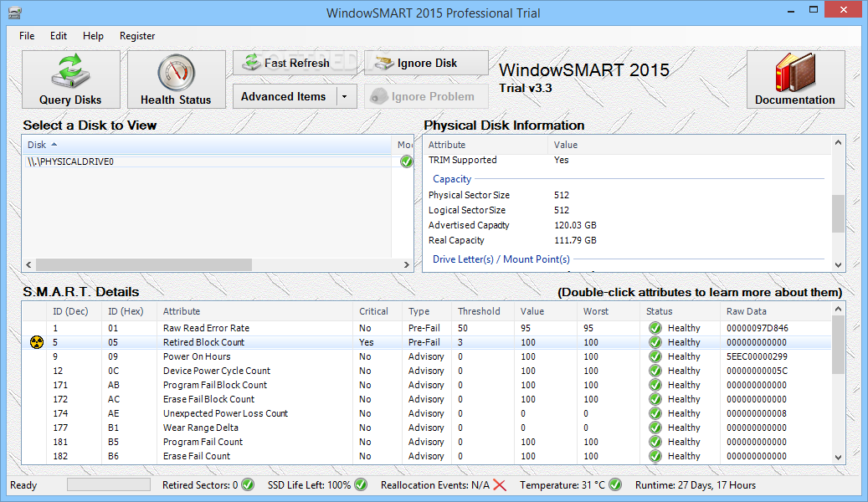Click the disk list scroll-left arrow
Screen dimensions: 868x502
tap(28, 265)
